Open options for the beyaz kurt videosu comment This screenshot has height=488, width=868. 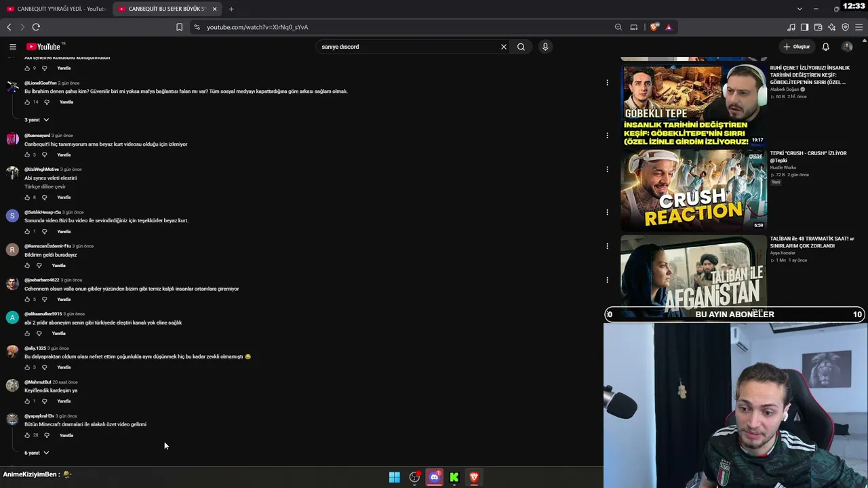coord(607,136)
